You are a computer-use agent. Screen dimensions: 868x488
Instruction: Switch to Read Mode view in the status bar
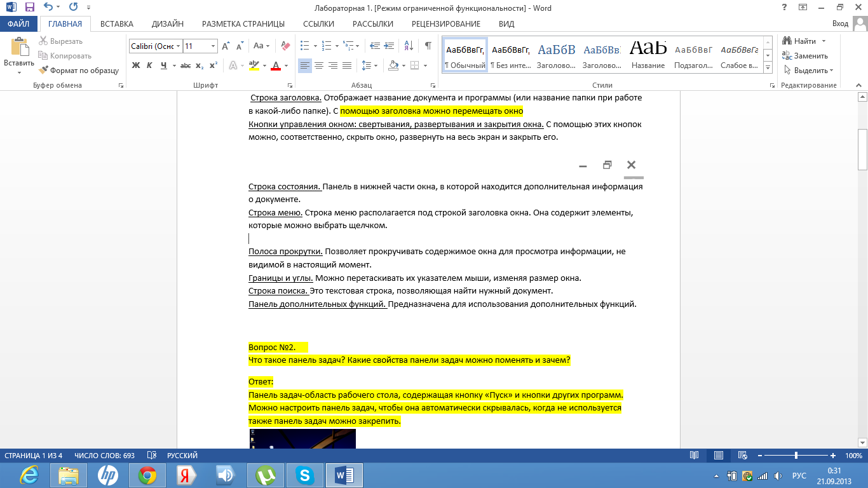point(695,456)
